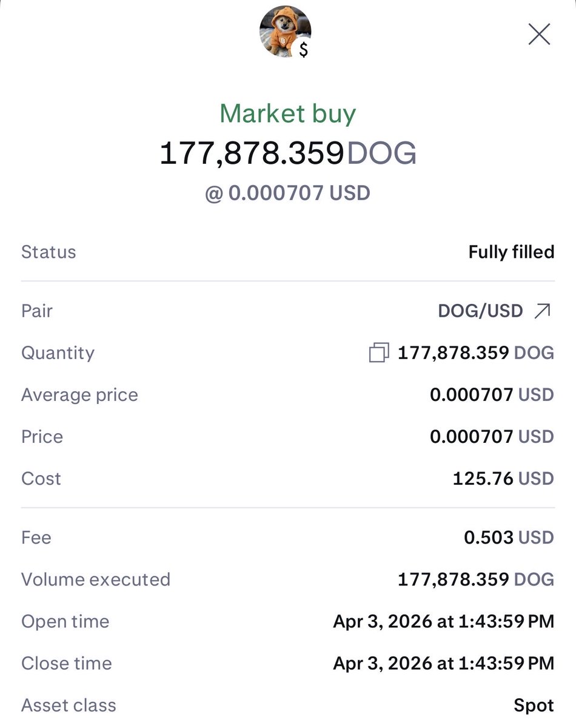Select the Open time timestamp
Image resolution: width=576 pixels, height=728 pixels.
(x=443, y=622)
